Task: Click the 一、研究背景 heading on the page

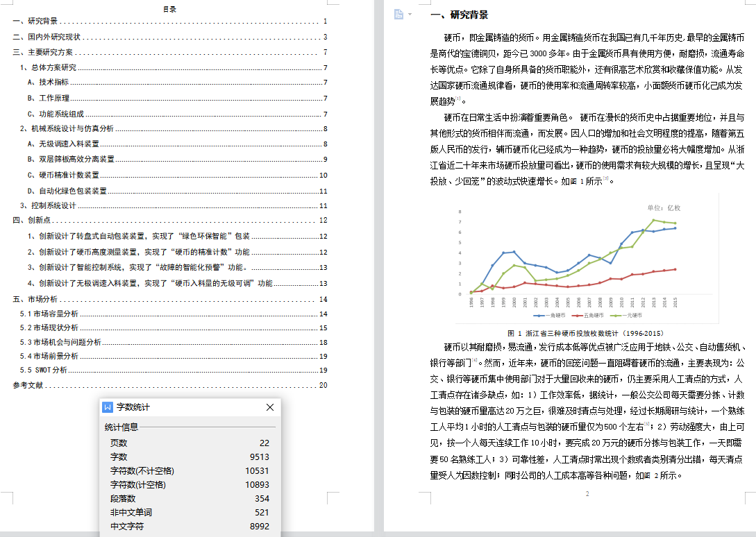Action: [x=460, y=15]
